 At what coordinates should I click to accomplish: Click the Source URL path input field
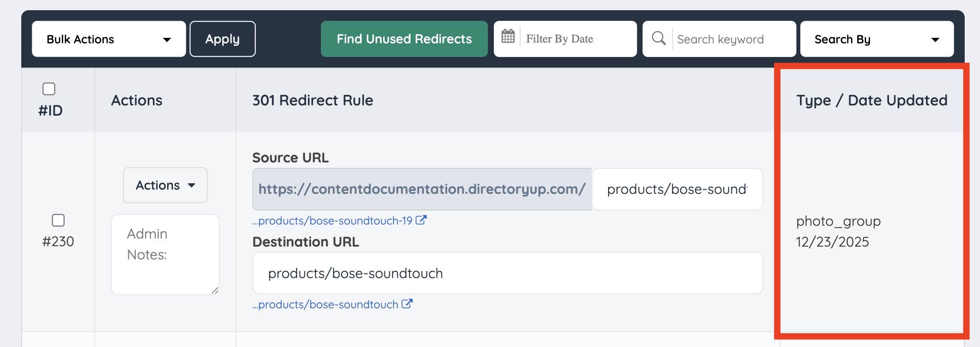click(677, 189)
